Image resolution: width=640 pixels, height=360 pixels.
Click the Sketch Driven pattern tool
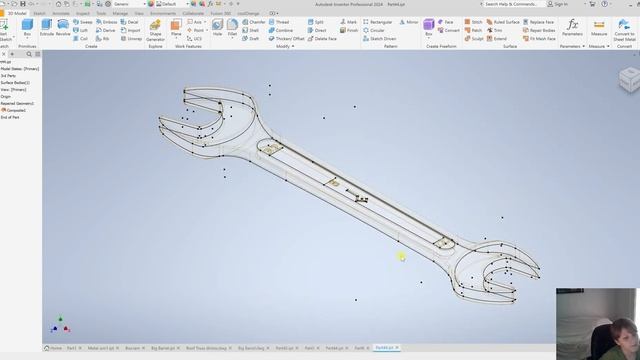(380, 38)
